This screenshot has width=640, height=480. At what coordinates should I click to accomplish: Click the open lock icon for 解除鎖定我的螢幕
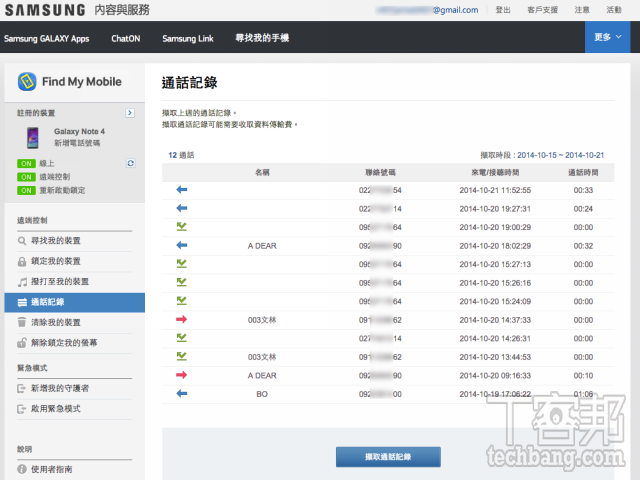22,343
